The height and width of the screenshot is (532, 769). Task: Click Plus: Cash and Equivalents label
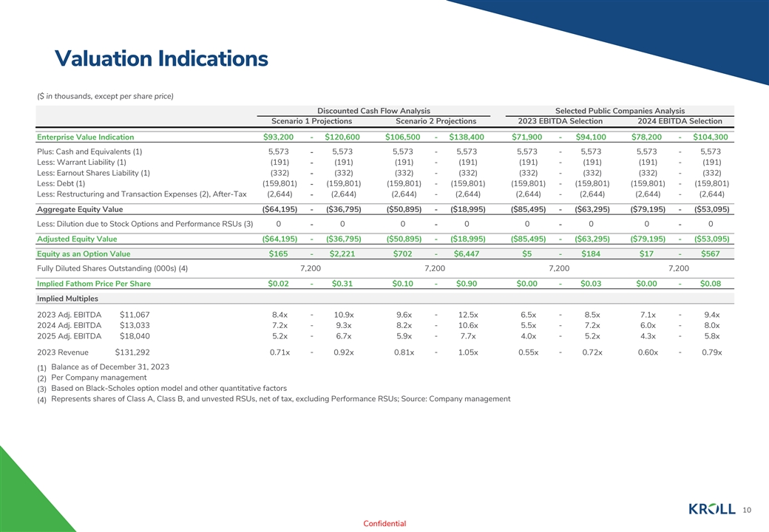point(89,152)
